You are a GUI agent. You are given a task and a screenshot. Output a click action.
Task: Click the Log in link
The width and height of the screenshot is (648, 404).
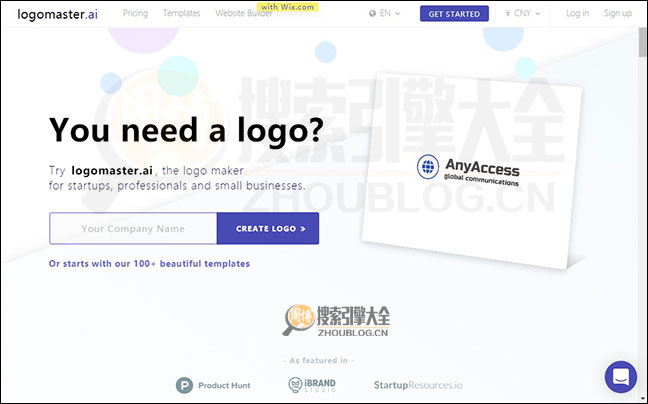pos(577,13)
